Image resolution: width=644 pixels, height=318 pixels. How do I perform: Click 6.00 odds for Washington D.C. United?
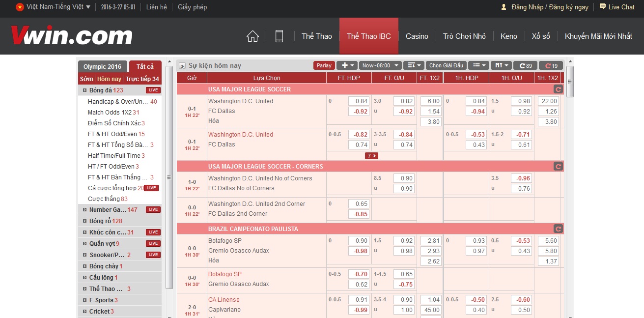pyautogui.click(x=430, y=101)
